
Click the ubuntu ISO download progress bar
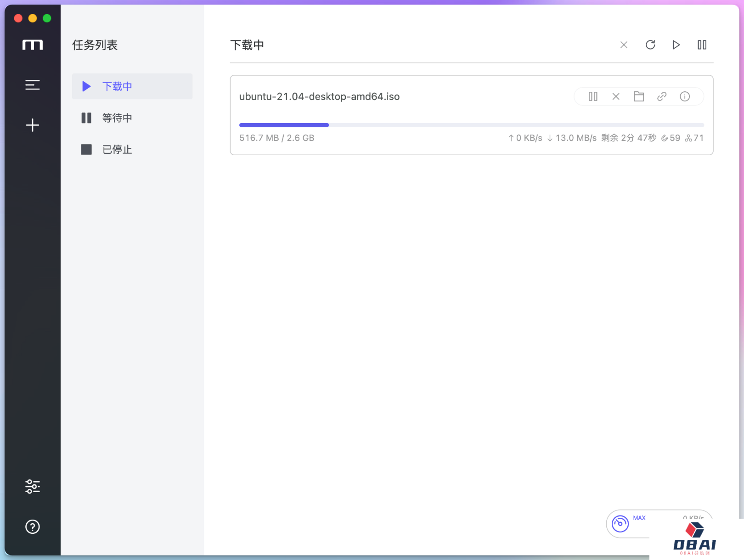pos(471,125)
